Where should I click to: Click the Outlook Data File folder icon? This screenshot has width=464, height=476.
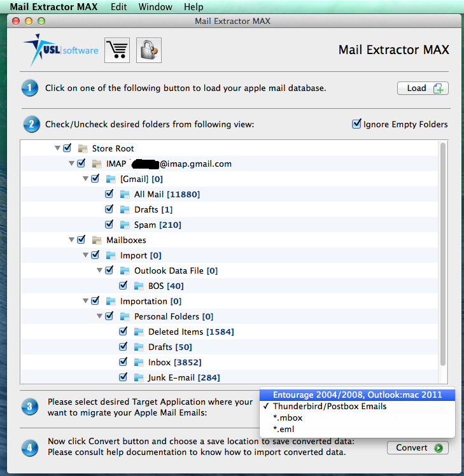coord(125,271)
